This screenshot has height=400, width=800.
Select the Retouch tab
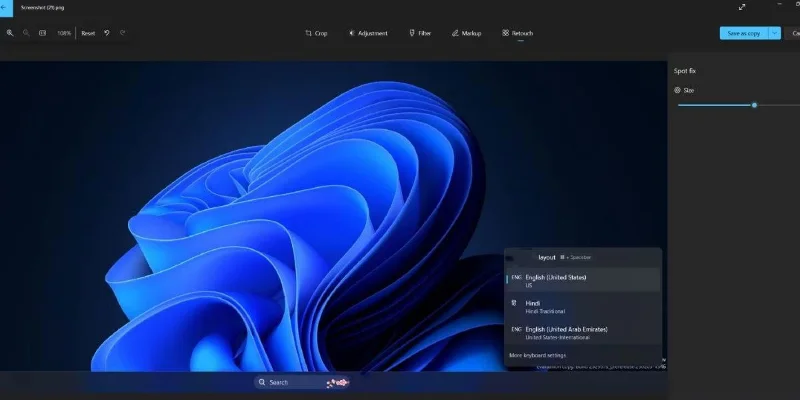click(517, 33)
